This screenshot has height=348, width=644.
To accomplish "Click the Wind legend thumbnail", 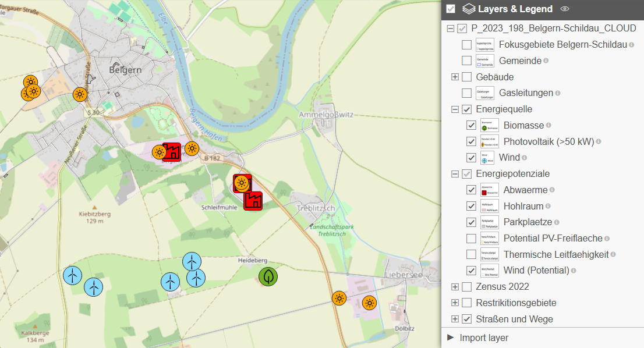I will (487, 158).
